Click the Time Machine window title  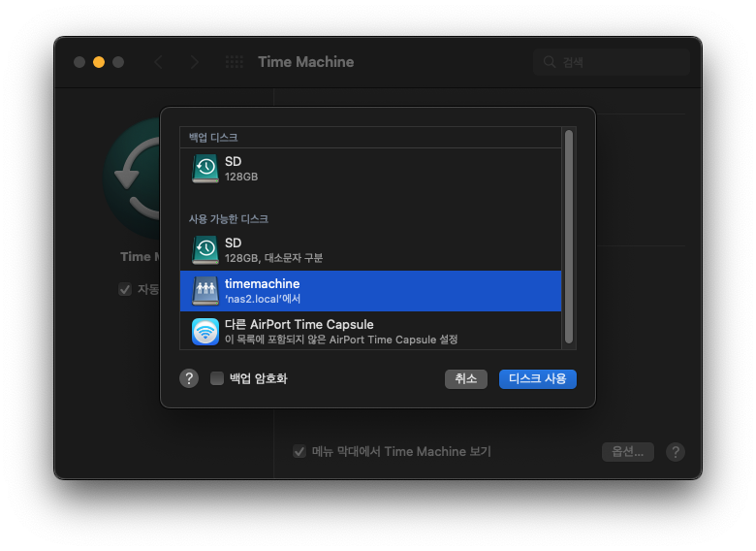305,62
